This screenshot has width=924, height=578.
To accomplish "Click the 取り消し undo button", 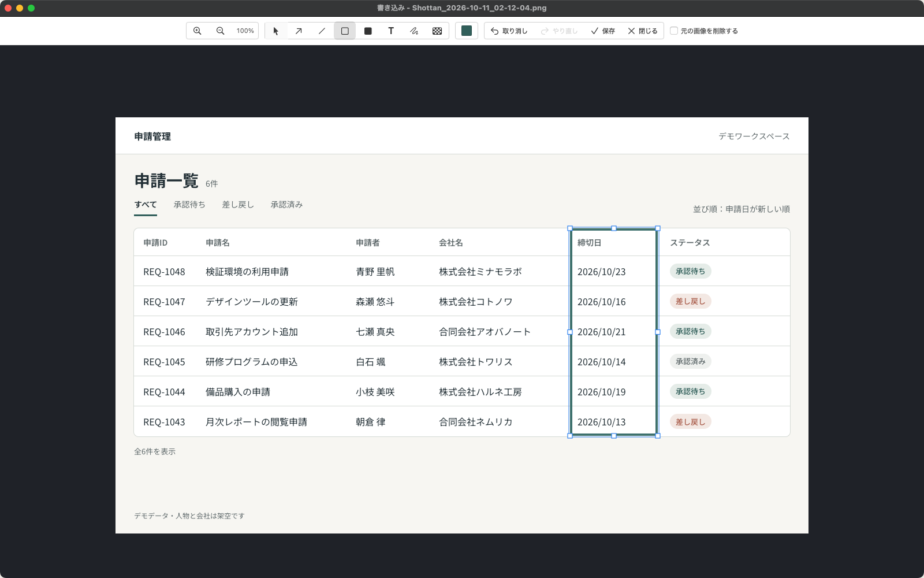I will [x=509, y=31].
